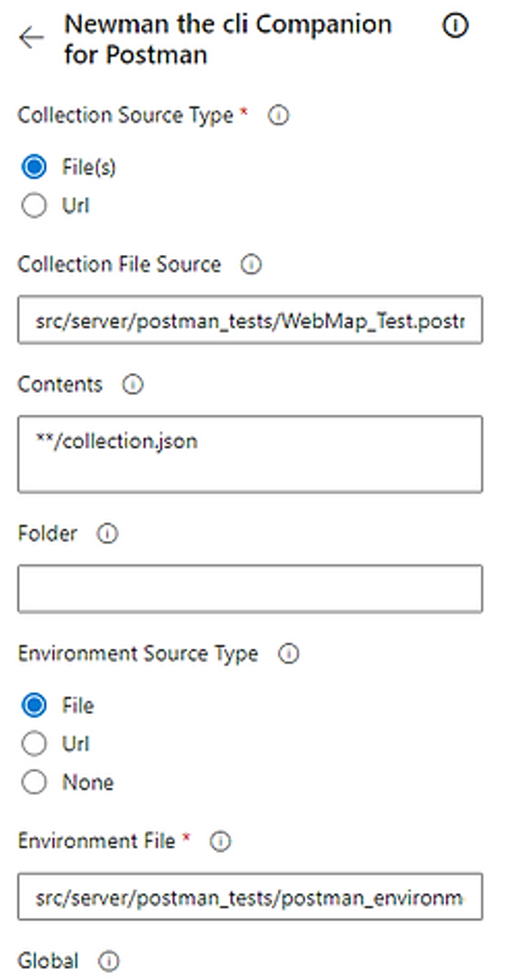This screenshot has height=980, width=517.
Task: Select Url collection source radio
Action: click(x=34, y=205)
